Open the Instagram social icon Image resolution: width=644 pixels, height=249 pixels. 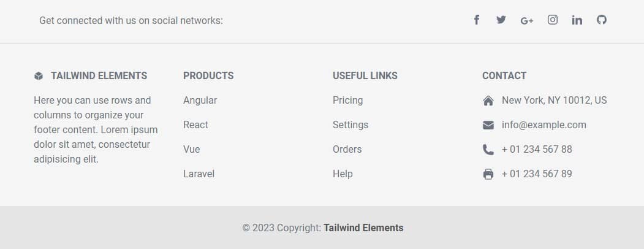pos(553,20)
